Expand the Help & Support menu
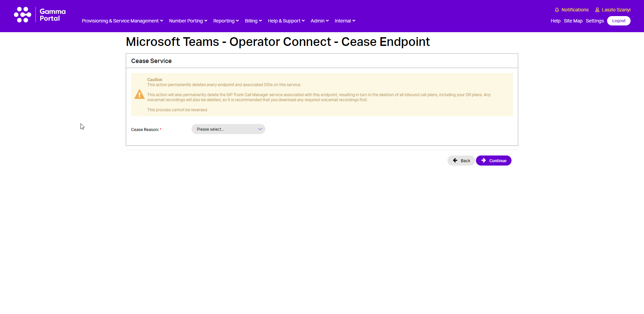The width and height of the screenshot is (644, 314). pos(286,21)
